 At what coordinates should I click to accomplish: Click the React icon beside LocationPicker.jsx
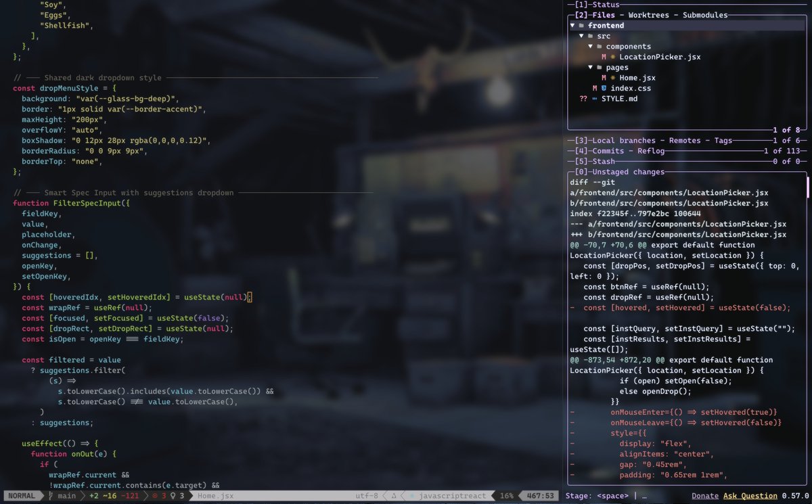[x=613, y=57]
